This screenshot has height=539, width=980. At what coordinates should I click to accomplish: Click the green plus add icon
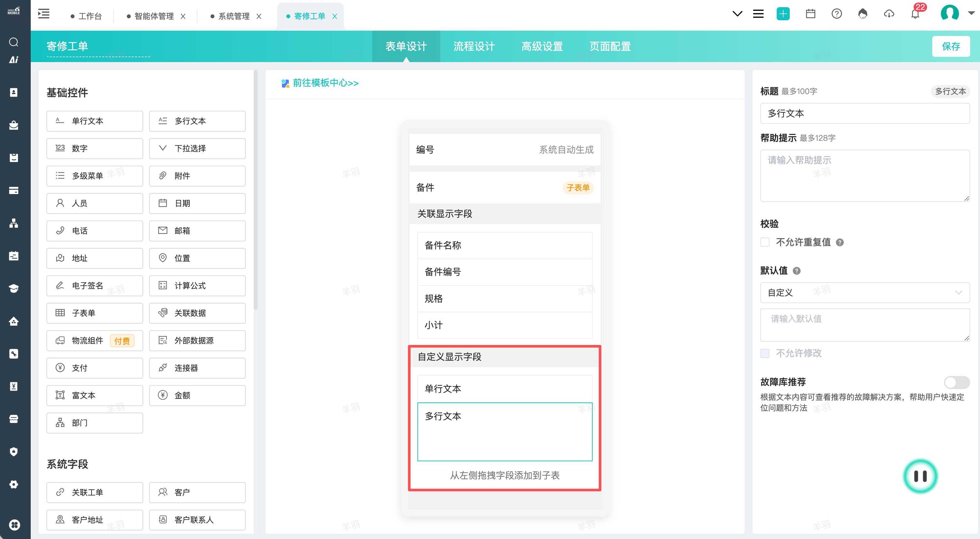(x=783, y=14)
